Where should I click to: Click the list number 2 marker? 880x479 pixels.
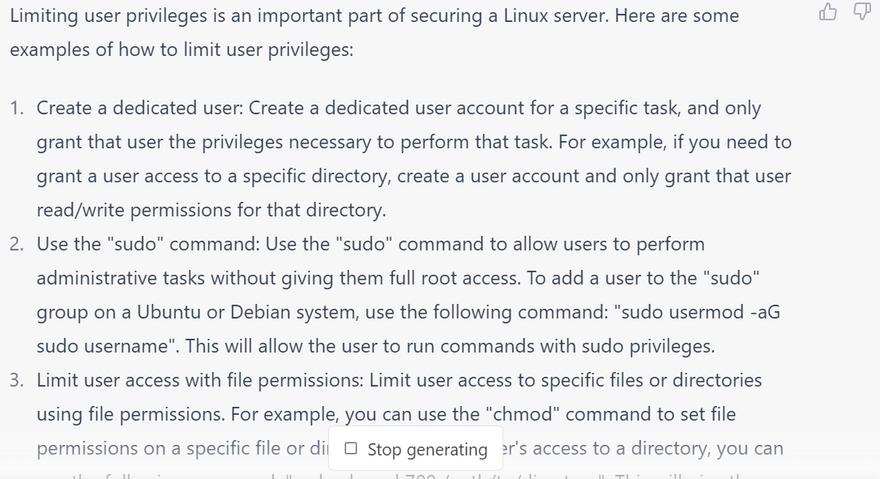tap(17, 244)
